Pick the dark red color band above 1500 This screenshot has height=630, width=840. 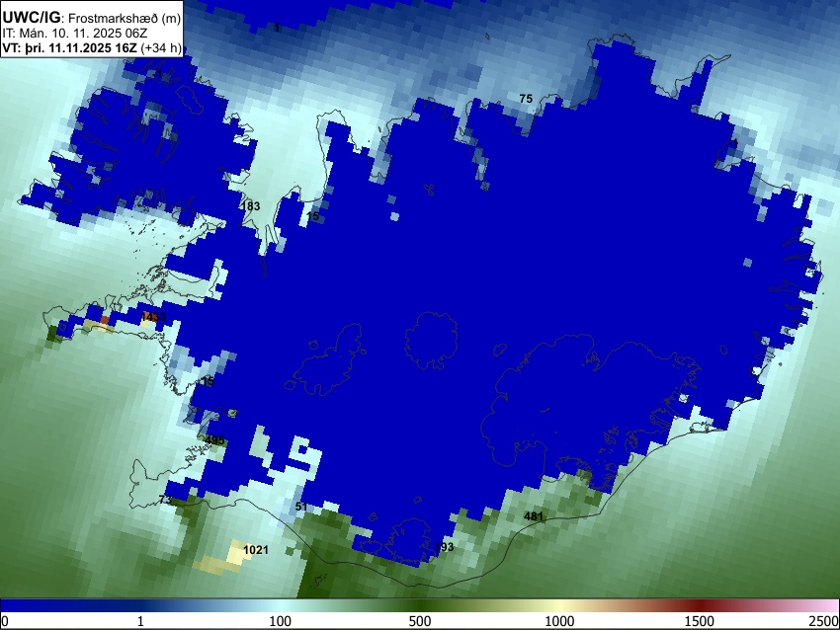(x=700, y=605)
